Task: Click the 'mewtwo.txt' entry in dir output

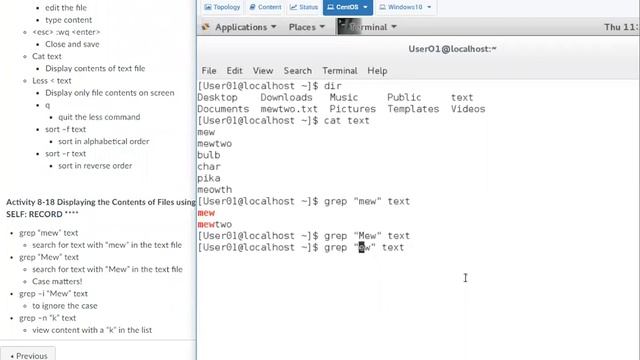Action: (289, 109)
